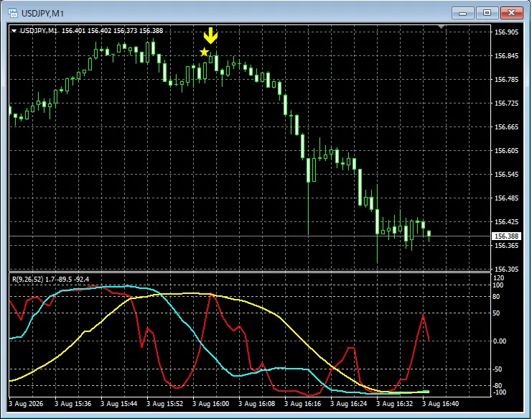Click the 156.725 price scale value

tap(507, 103)
